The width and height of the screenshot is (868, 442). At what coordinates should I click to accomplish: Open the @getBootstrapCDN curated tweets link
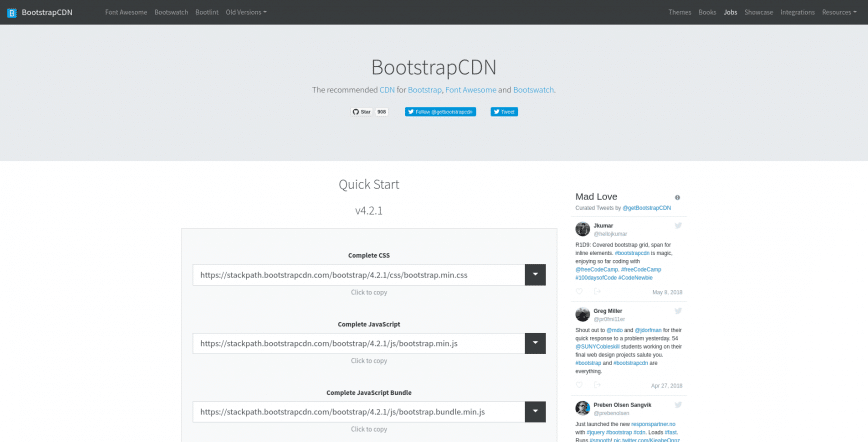(647, 208)
